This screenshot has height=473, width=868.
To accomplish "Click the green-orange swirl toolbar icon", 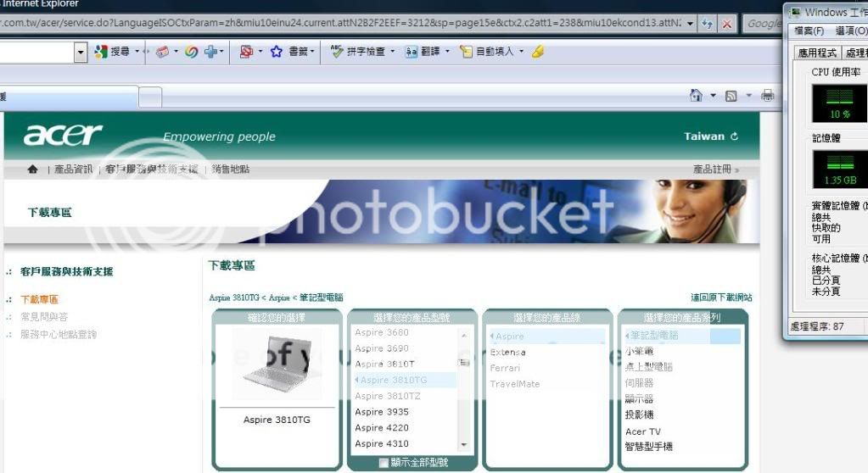I will click(x=192, y=52).
